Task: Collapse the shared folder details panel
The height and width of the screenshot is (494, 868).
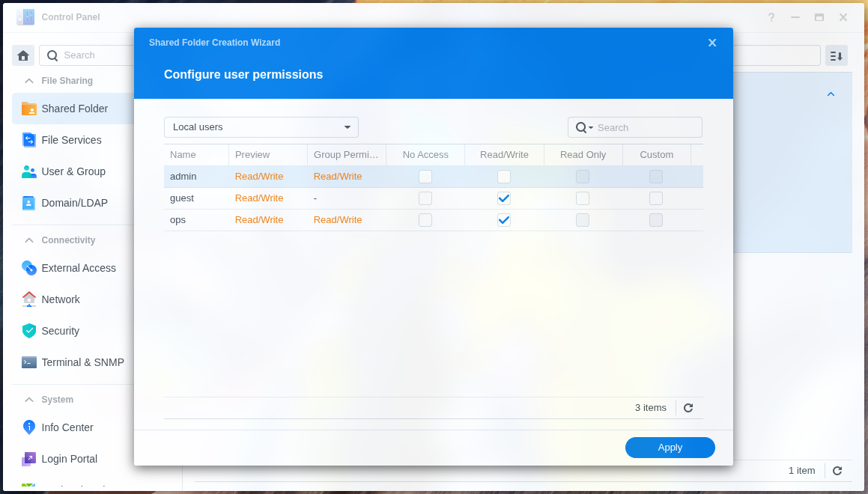Action: point(831,94)
